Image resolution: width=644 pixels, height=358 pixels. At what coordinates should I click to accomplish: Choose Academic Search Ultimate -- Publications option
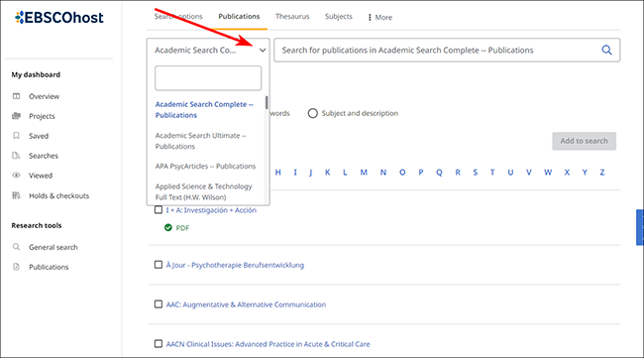pos(201,141)
